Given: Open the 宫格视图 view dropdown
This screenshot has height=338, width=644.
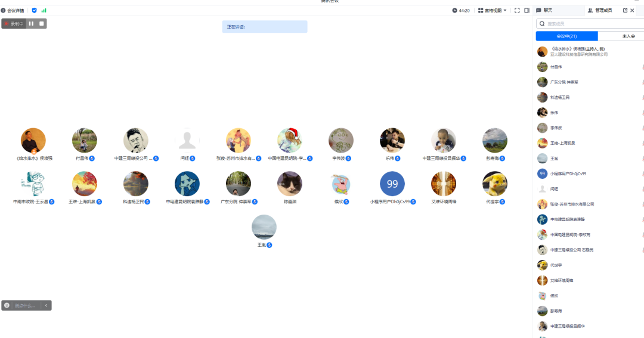Looking at the screenshot, I should click(493, 10).
